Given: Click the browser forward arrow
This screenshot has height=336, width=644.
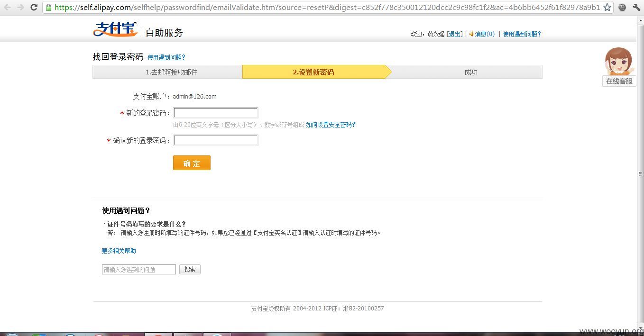Looking at the screenshot, I should pyautogui.click(x=20, y=7).
